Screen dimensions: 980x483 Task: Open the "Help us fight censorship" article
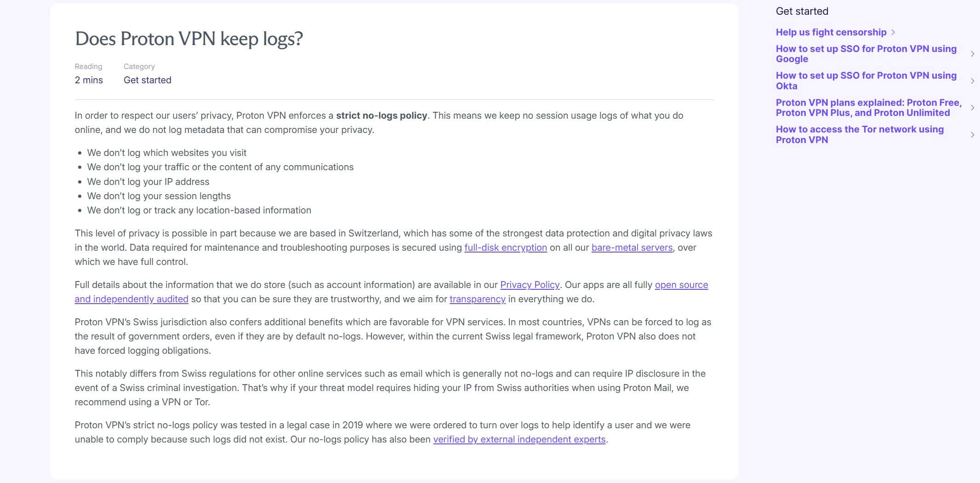[831, 32]
